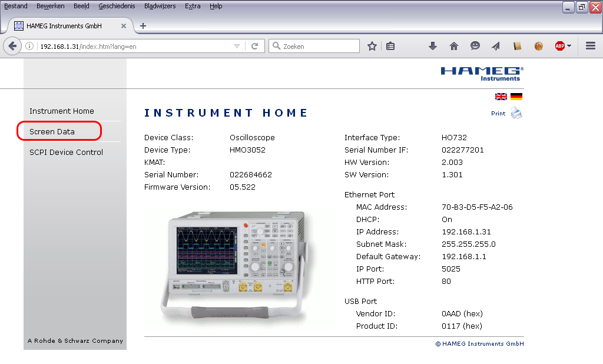
Task: Click the device type HMO3052
Action: tap(247, 150)
